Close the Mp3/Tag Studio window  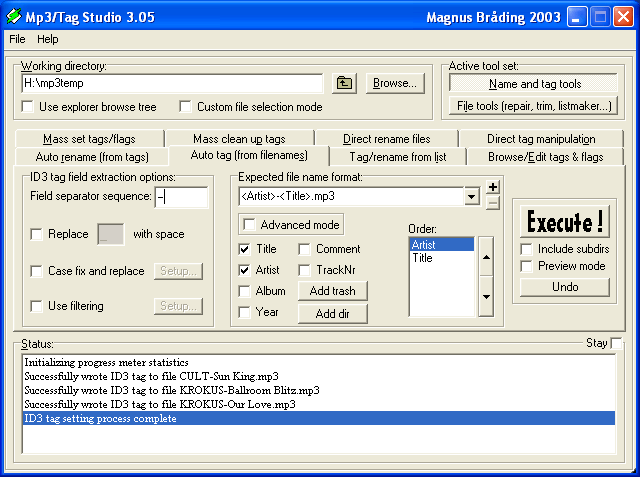click(623, 17)
